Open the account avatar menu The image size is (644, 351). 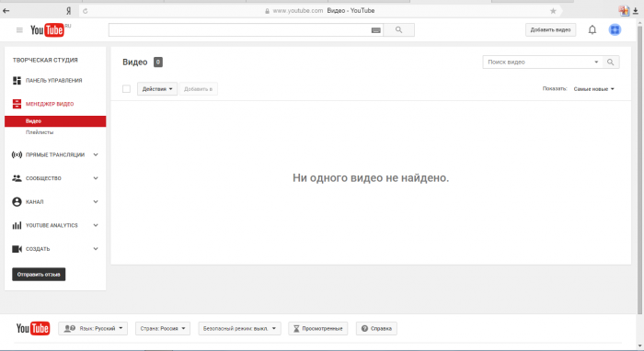(615, 29)
